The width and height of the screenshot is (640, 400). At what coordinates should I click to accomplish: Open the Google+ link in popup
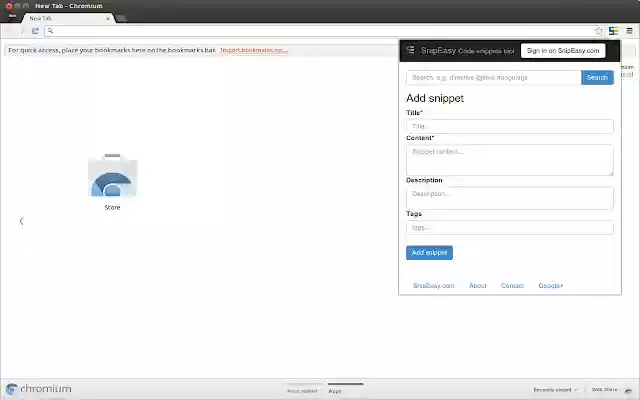[x=551, y=286]
